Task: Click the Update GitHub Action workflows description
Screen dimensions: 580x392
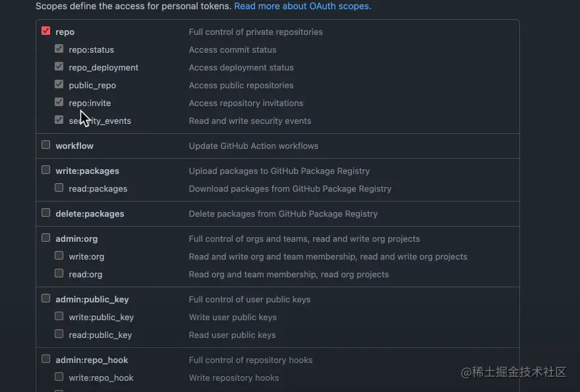Action: coord(253,146)
